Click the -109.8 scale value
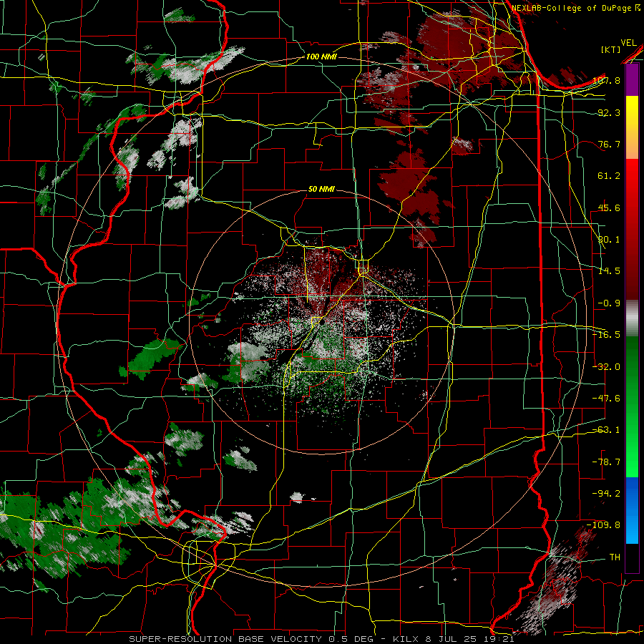 click(604, 525)
